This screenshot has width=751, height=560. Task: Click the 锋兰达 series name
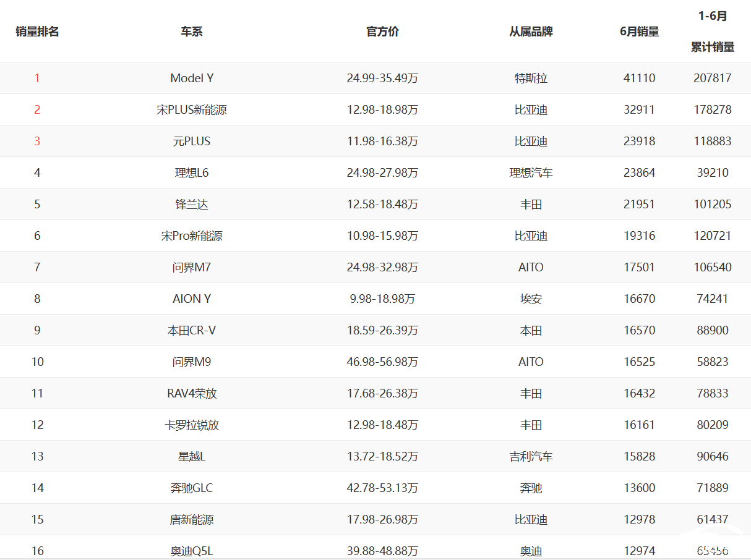(x=192, y=205)
